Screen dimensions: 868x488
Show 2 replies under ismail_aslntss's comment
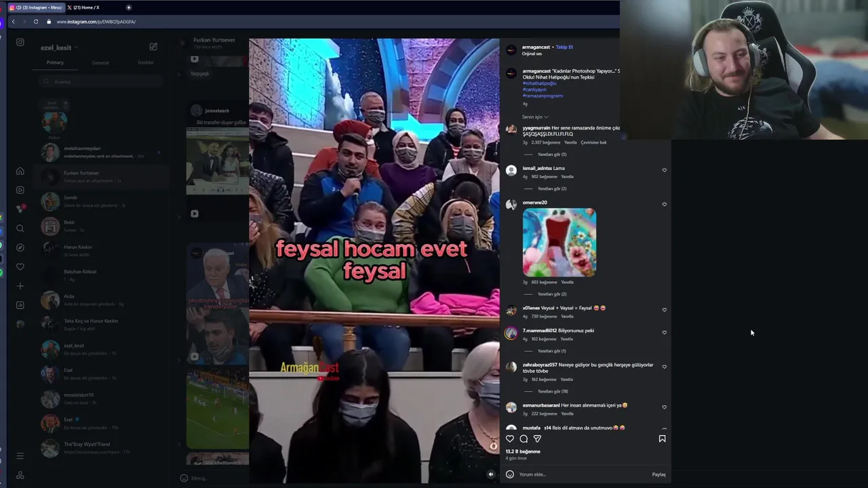(551, 188)
